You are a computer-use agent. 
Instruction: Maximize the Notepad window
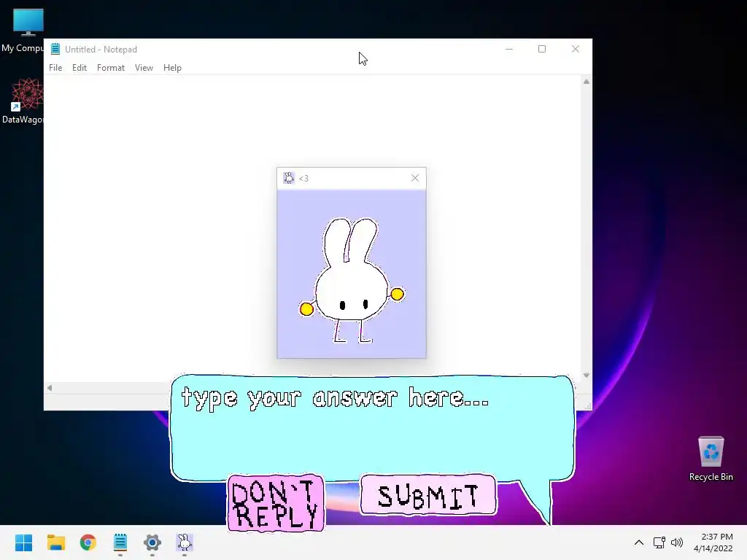[x=542, y=49]
